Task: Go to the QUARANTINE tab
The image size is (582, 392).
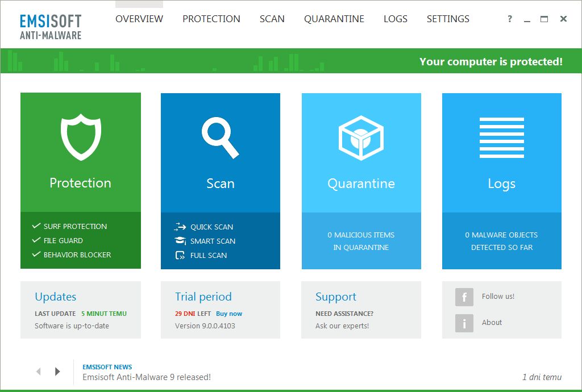Action: 334,19
